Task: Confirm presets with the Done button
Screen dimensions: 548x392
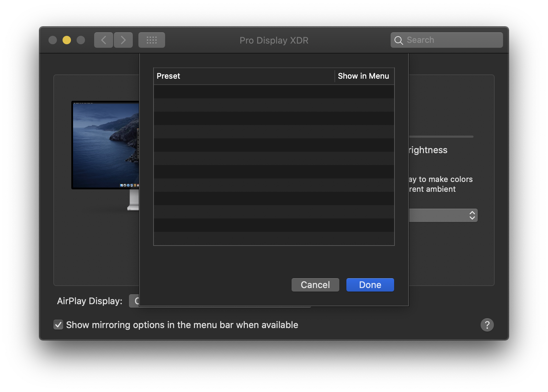Action: coord(370,285)
